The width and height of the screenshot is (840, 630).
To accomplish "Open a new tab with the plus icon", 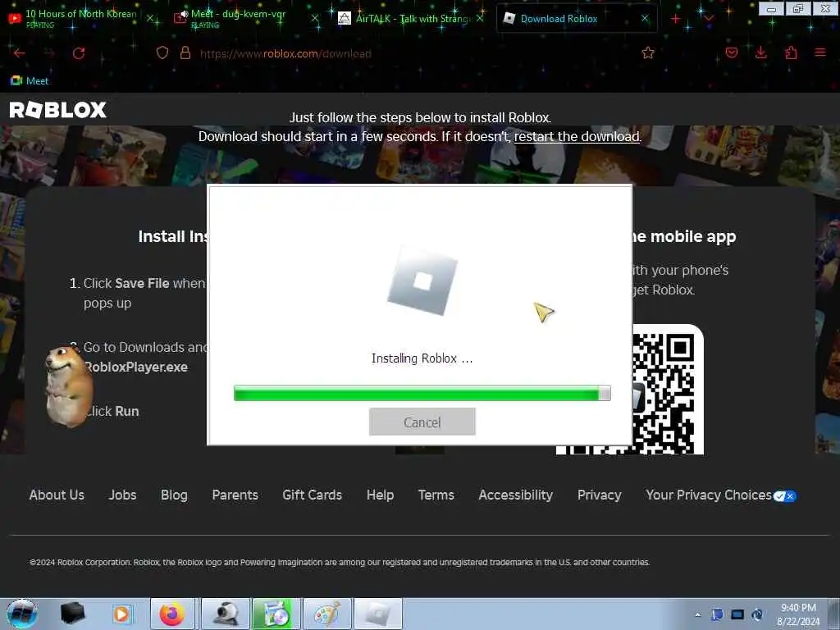I will 676,20.
